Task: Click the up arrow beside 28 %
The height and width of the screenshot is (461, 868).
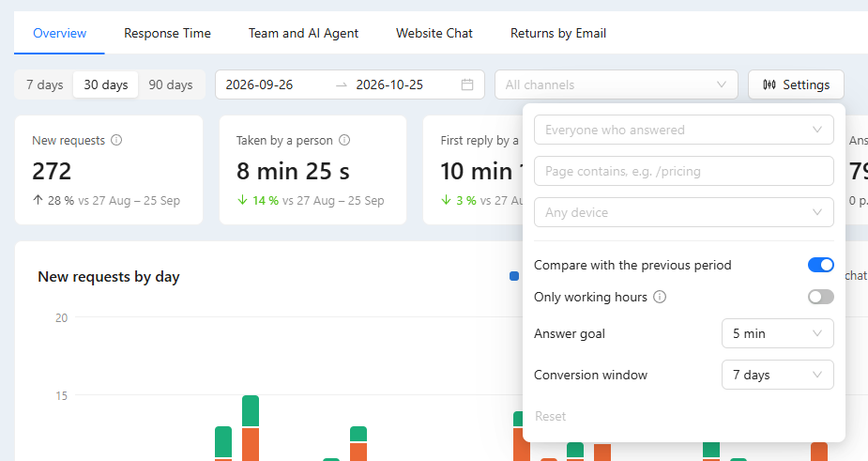Action: click(x=38, y=200)
